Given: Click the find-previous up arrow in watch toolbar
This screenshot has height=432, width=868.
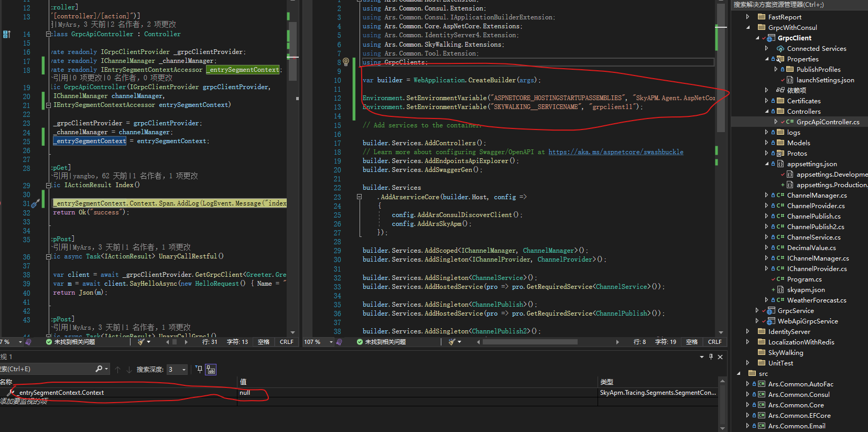Looking at the screenshot, I should pyautogui.click(x=118, y=369).
